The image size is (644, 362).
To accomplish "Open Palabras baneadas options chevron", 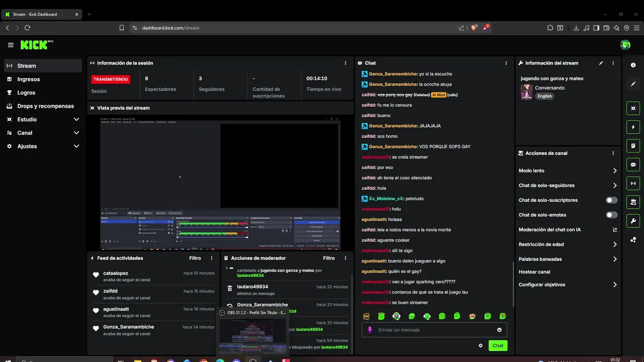I will pos(615,259).
